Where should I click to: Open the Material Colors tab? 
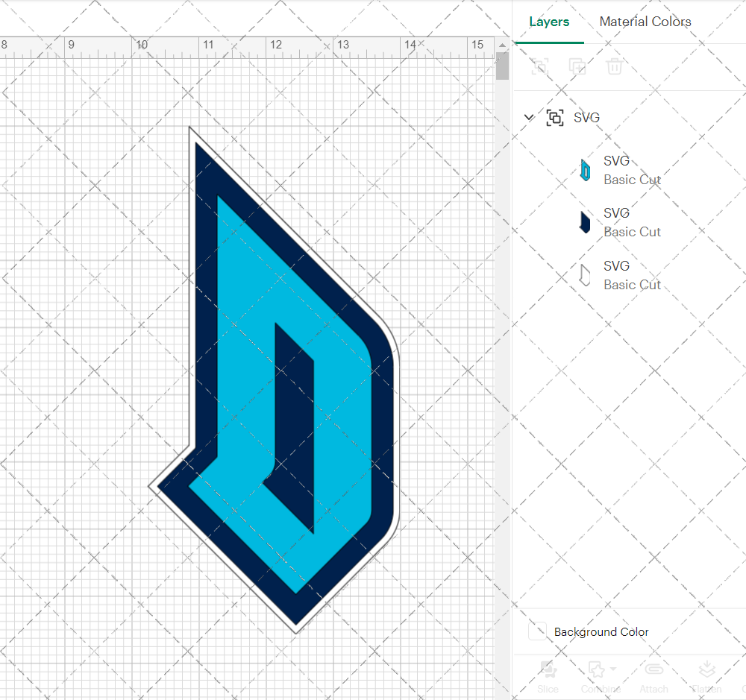645,22
